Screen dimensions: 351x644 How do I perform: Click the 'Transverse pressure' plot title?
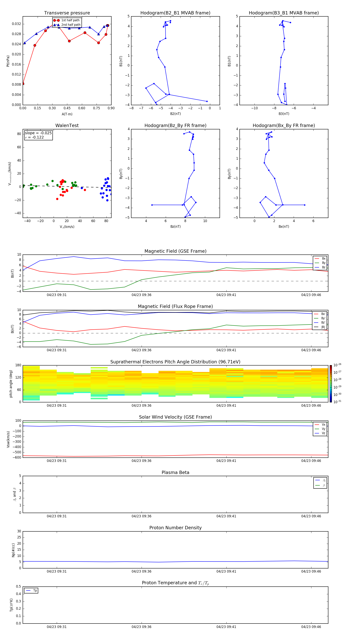coord(67,13)
